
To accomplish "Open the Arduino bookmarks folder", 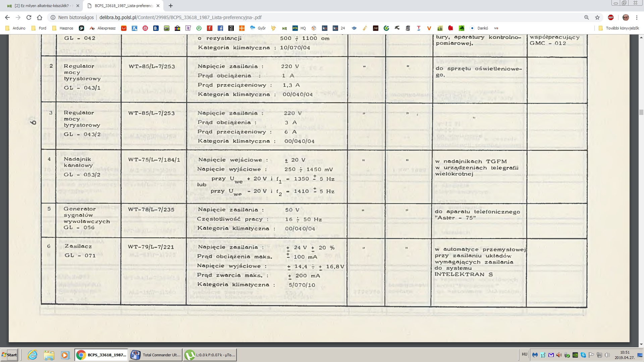I will (x=16, y=28).
